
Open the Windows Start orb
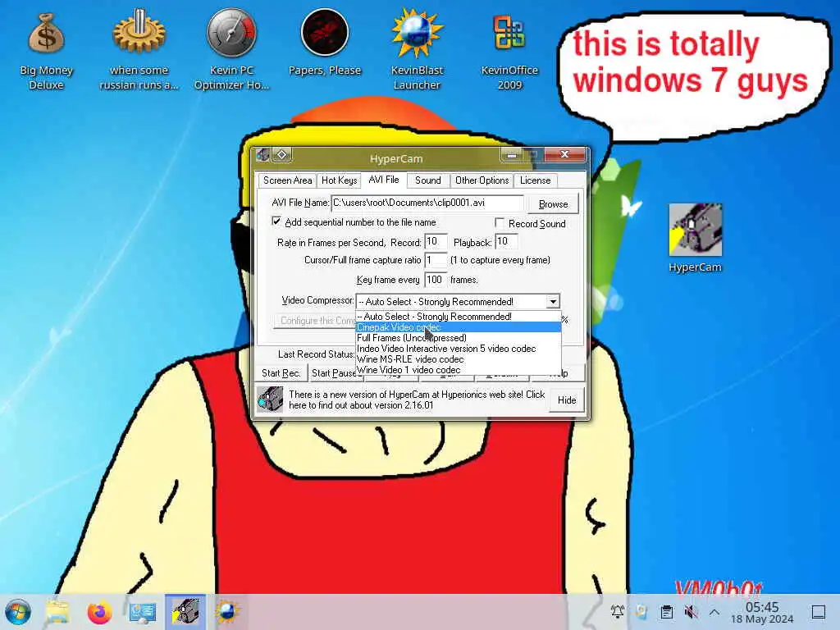(18, 612)
